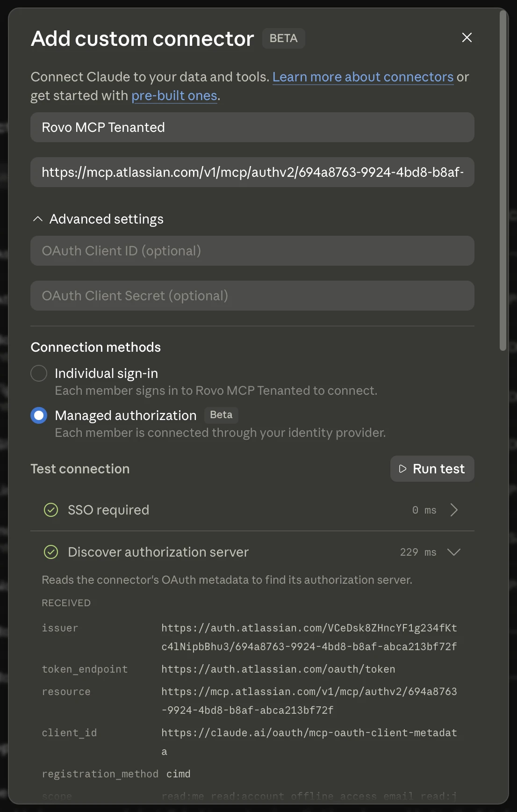The width and height of the screenshot is (517, 812).
Task: Click into OAuth Client ID field
Action: [252, 251]
